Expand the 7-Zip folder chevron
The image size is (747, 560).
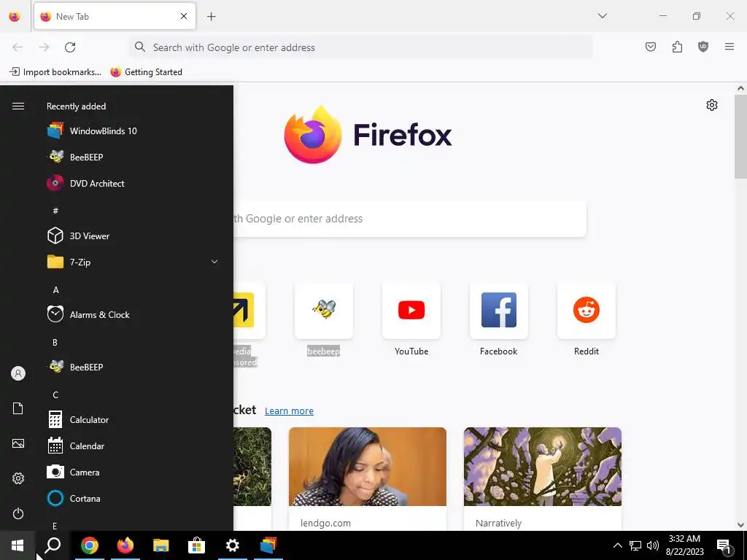coord(214,262)
